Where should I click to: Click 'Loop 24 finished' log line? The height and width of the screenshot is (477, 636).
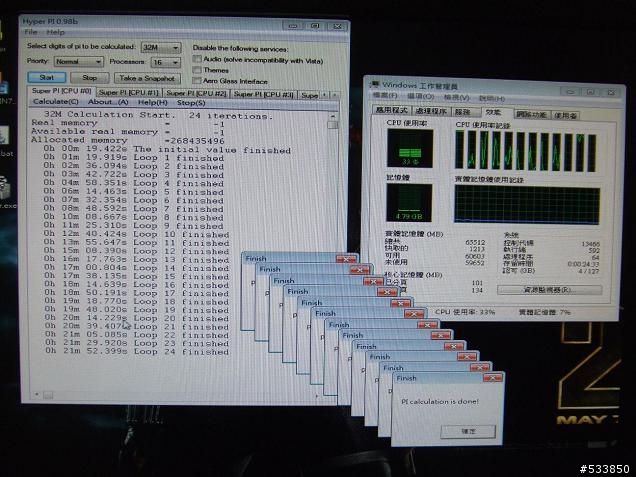click(137, 351)
